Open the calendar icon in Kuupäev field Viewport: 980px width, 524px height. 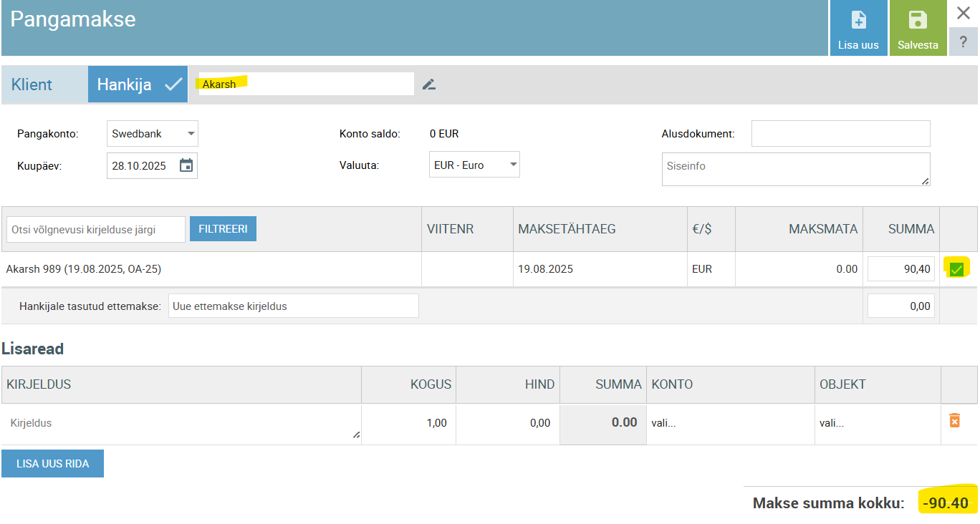click(x=186, y=165)
